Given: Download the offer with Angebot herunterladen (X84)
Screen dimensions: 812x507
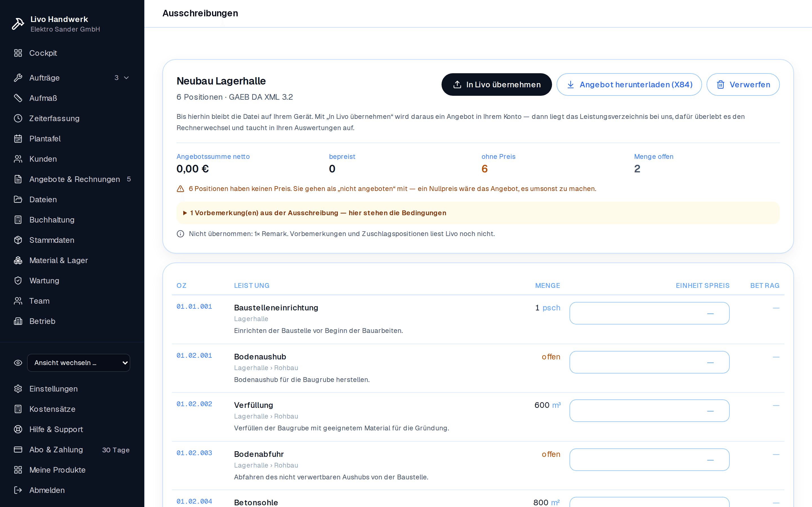Looking at the screenshot, I should (x=629, y=84).
